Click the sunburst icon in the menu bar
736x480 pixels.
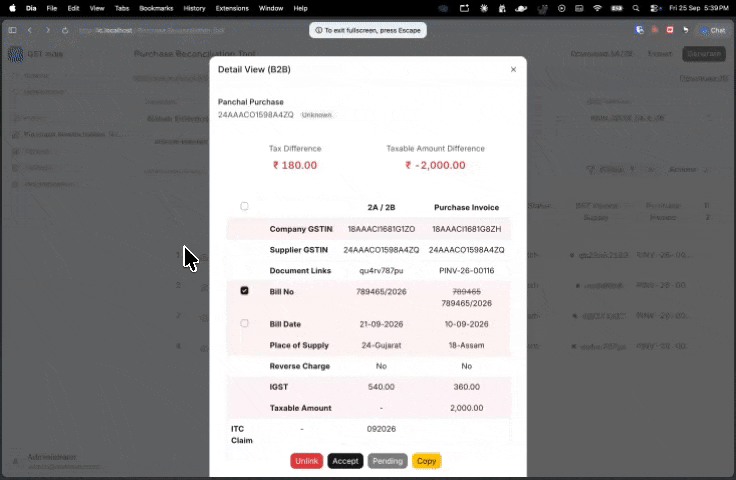point(483,8)
